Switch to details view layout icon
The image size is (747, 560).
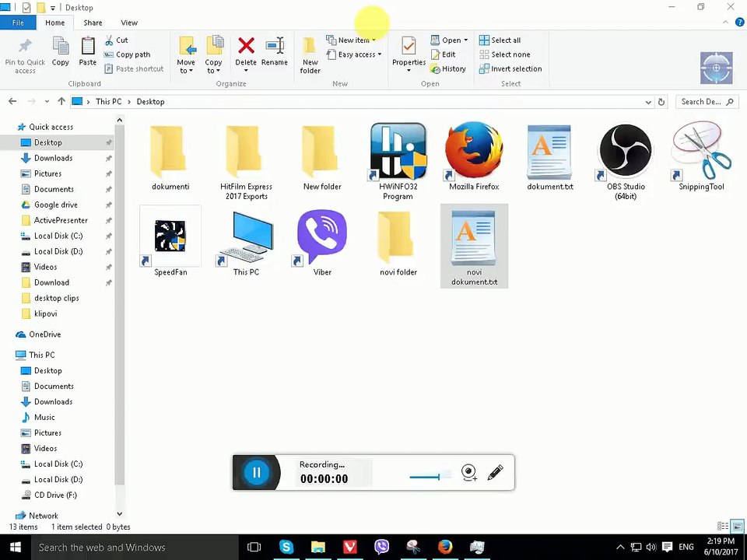pos(723,527)
